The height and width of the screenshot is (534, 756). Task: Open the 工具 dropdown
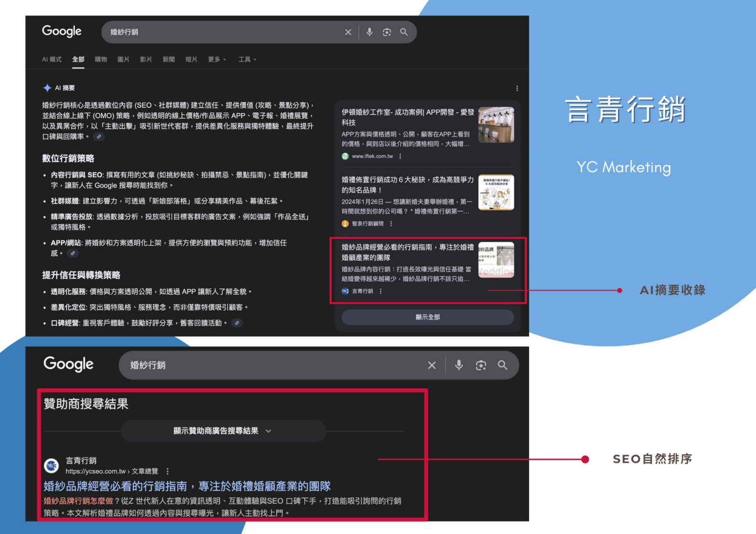click(247, 59)
